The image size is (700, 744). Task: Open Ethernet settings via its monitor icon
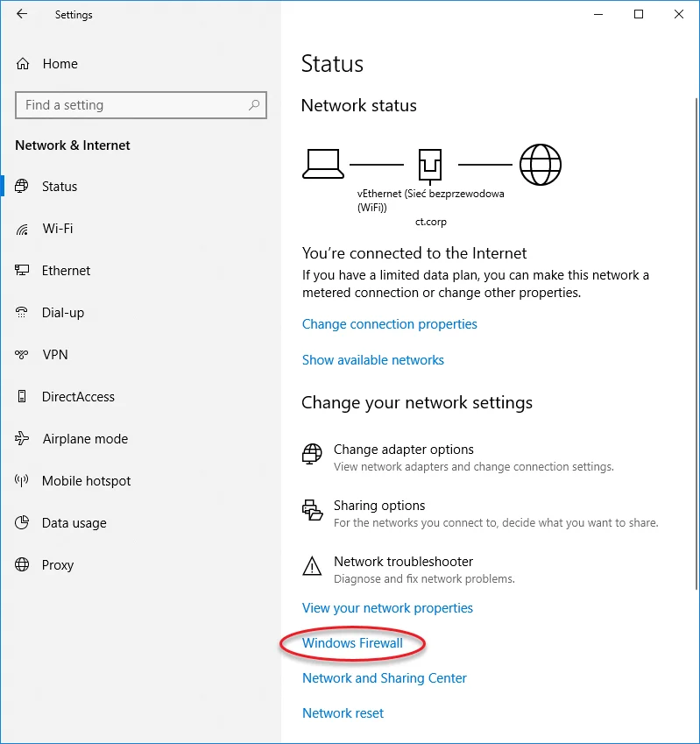22,271
